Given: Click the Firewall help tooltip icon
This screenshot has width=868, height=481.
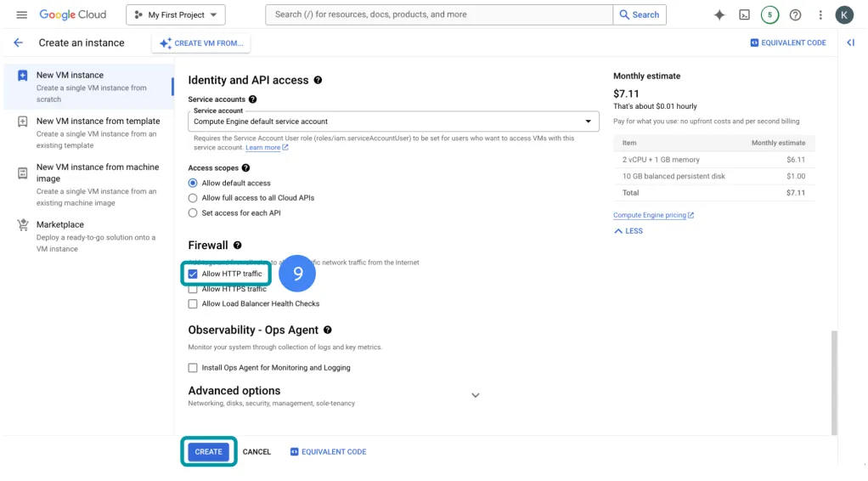Looking at the screenshot, I should 238,246.
